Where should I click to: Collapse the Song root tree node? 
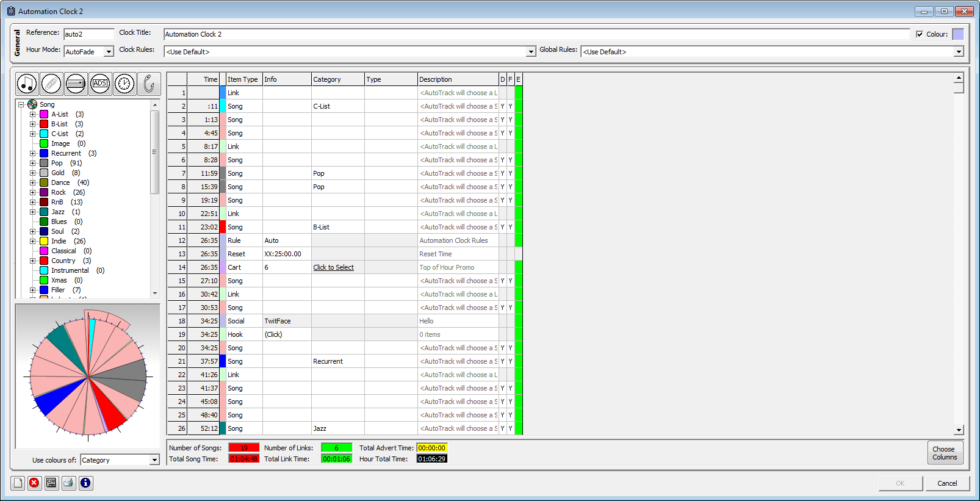click(x=21, y=104)
